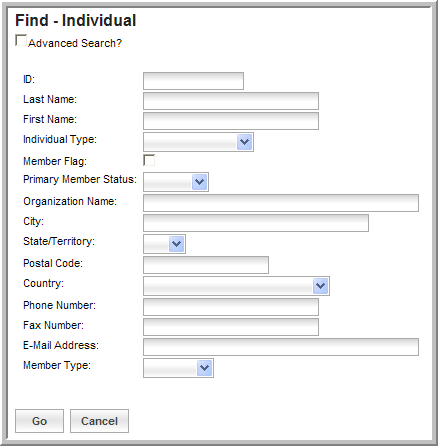The image size is (438, 446).
Task: Click the Cancel button
Action: pyautogui.click(x=99, y=421)
